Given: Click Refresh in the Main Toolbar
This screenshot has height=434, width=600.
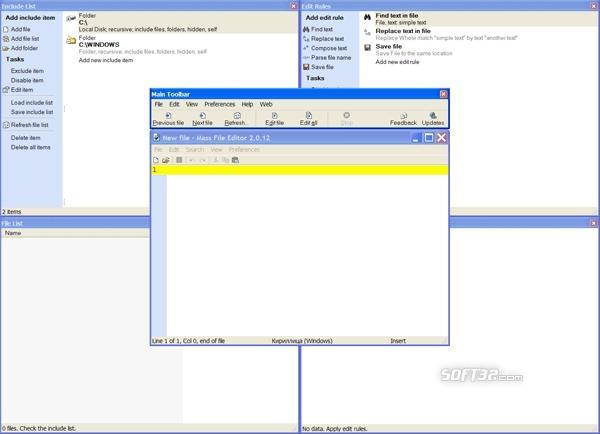Looking at the screenshot, I should [236, 119].
